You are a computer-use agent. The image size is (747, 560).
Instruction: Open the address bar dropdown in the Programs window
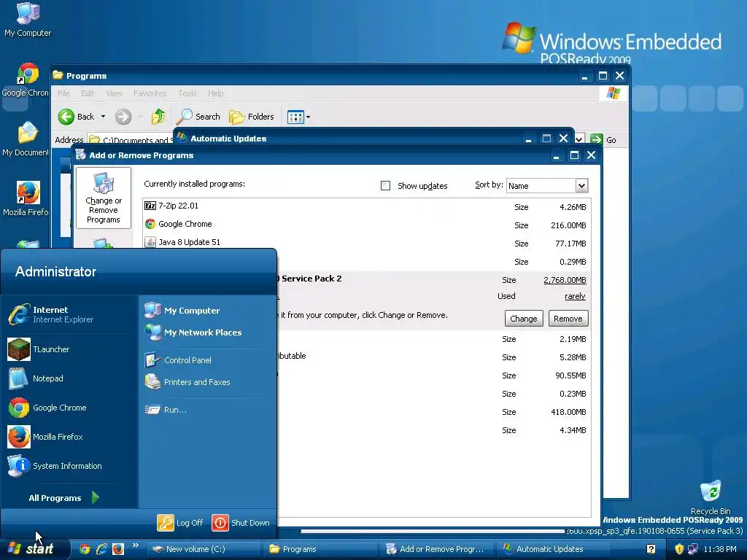[x=579, y=140]
